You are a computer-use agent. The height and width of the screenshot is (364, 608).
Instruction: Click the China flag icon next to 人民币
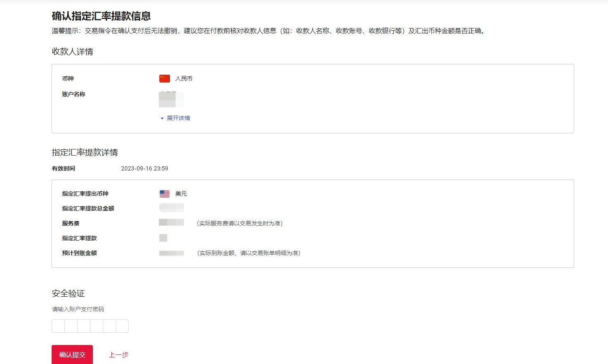(x=164, y=78)
